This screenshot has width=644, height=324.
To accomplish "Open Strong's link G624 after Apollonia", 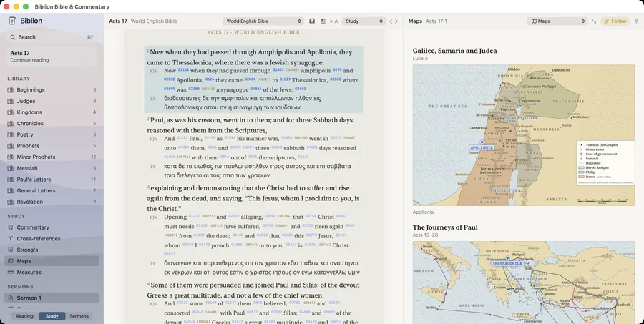I will point(210,79).
